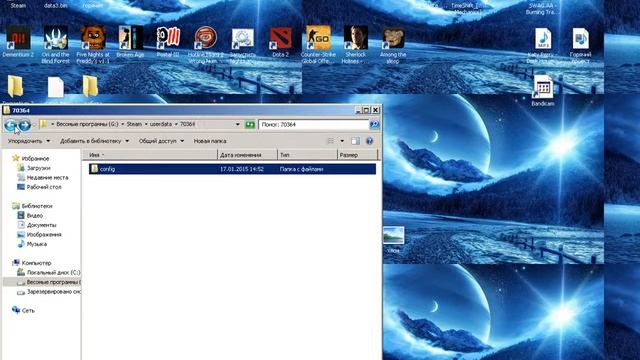This screenshot has height=360, width=640.
Task: Click the Папка с файлами type cell
Action: (302, 169)
